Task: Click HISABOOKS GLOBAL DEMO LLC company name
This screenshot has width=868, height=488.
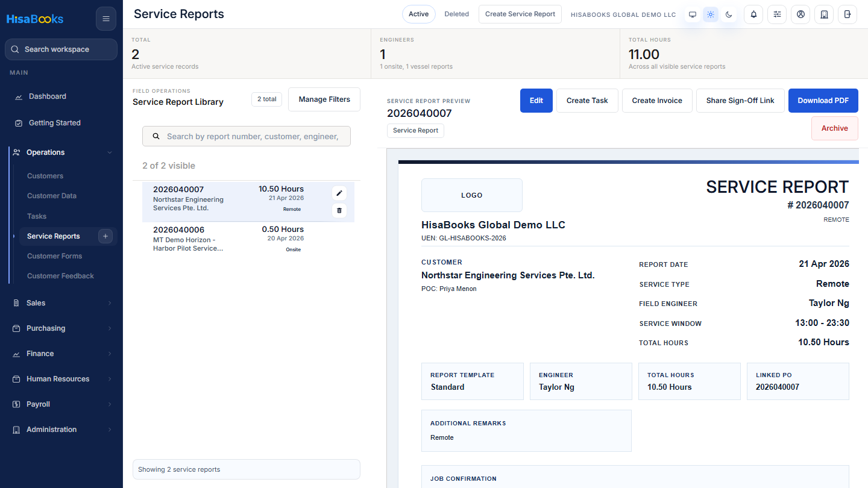Action: [x=623, y=14]
